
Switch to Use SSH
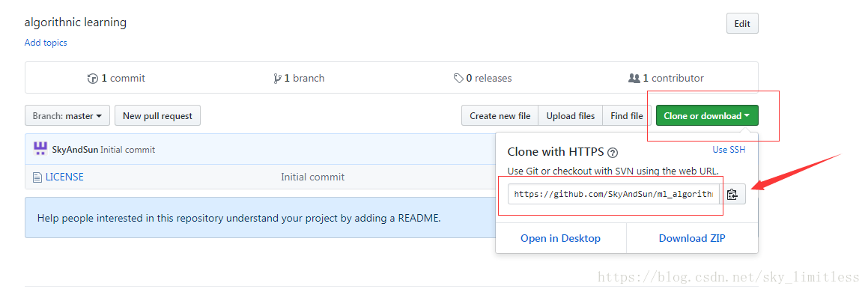click(x=729, y=149)
